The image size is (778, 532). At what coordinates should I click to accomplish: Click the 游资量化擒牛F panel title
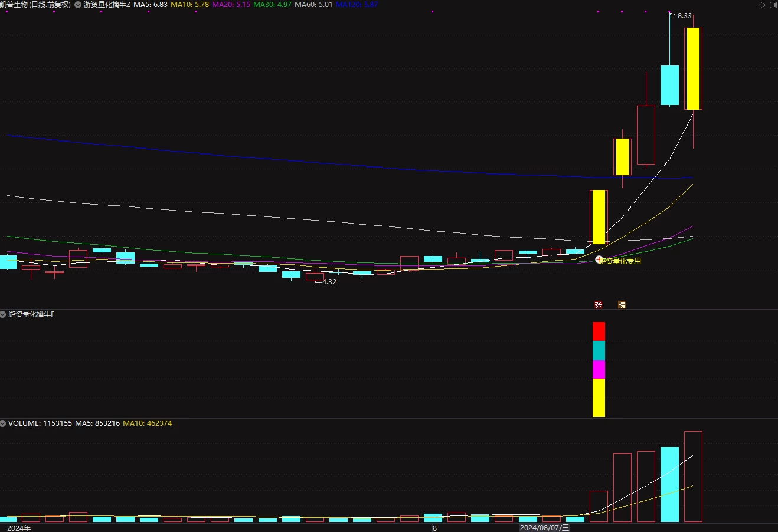(x=31, y=314)
